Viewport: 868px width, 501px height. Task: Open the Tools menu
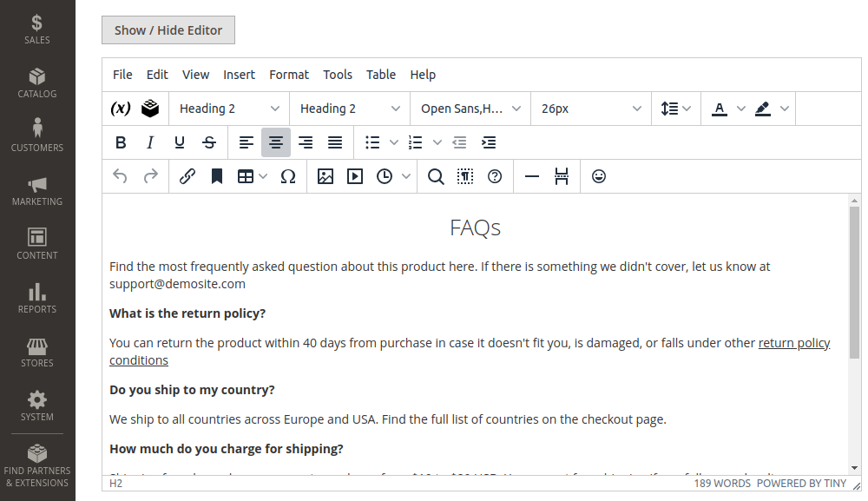point(338,75)
